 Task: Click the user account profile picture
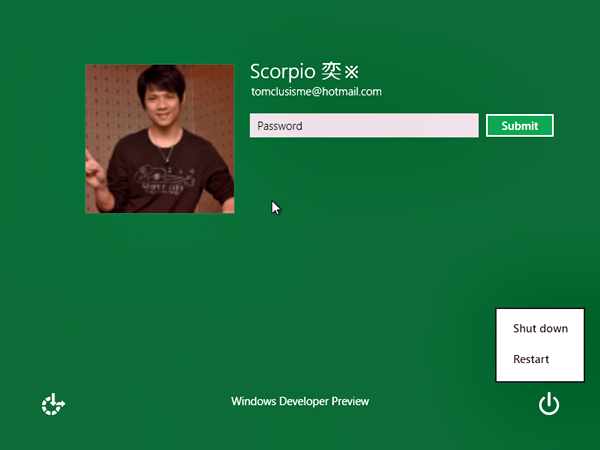click(160, 139)
